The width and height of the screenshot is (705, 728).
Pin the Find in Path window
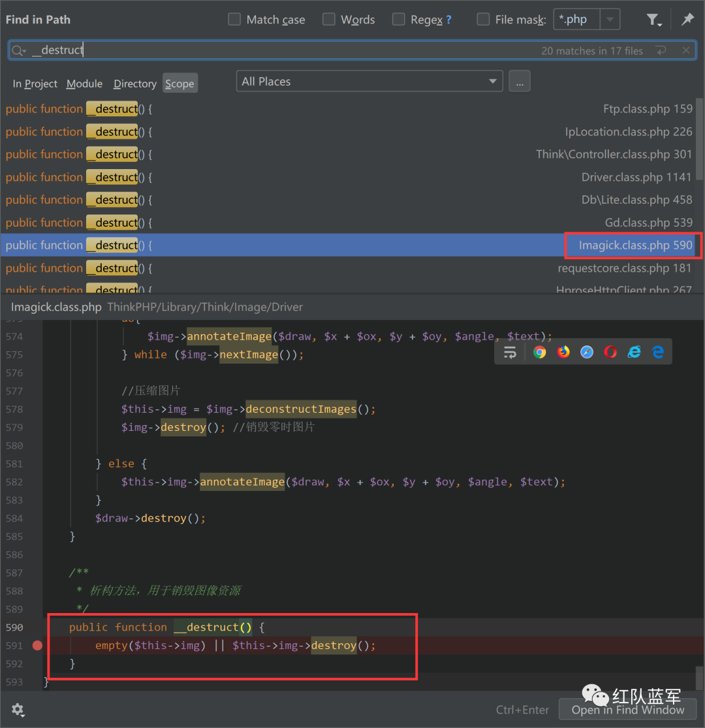tap(687, 20)
